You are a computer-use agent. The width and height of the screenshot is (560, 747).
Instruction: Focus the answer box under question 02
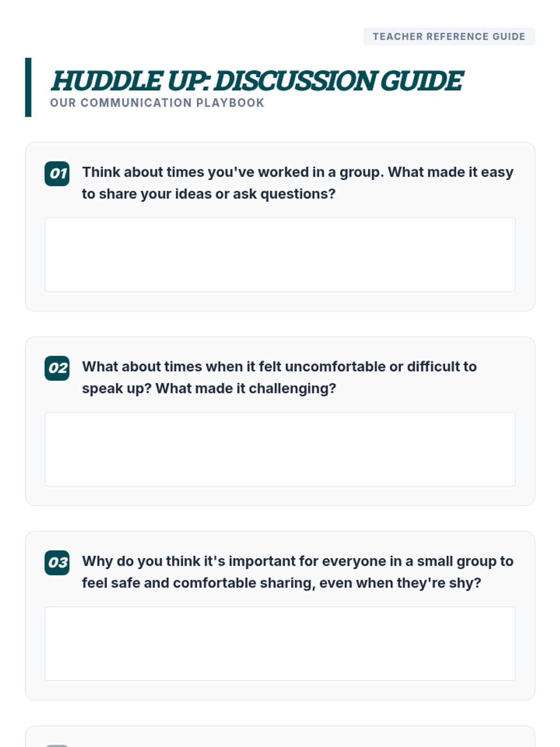280,449
